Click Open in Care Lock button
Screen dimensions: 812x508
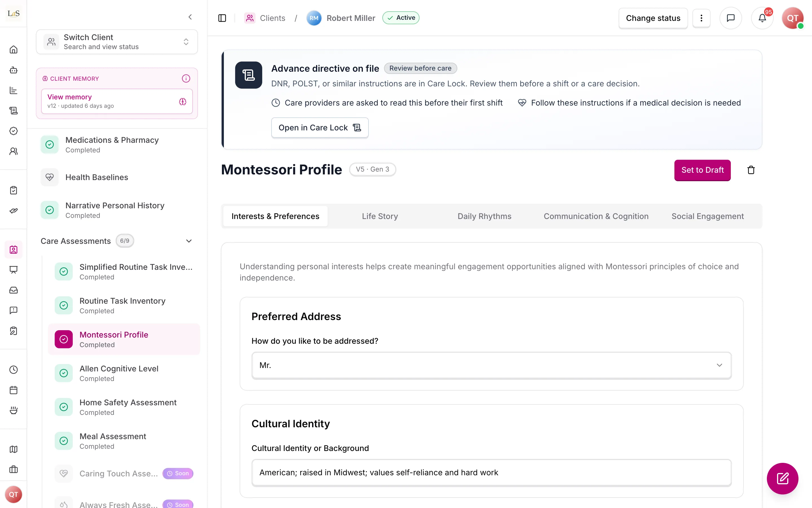point(320,128)
